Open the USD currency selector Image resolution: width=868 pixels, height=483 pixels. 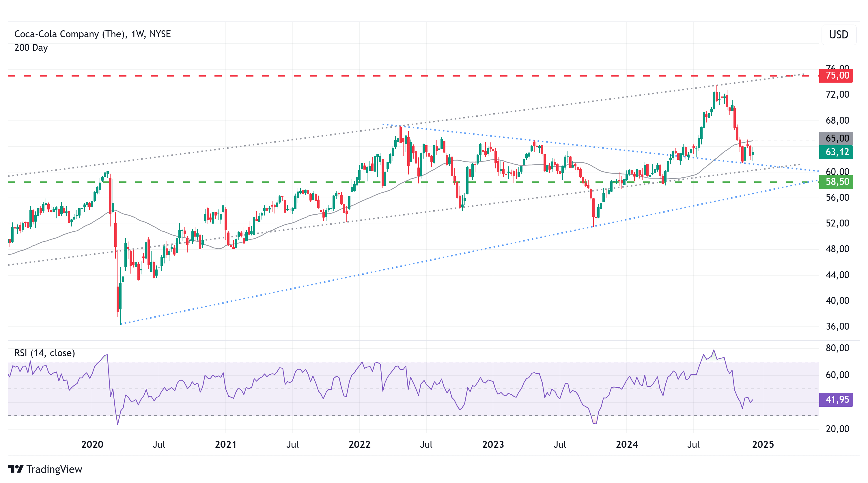[839, 35]
